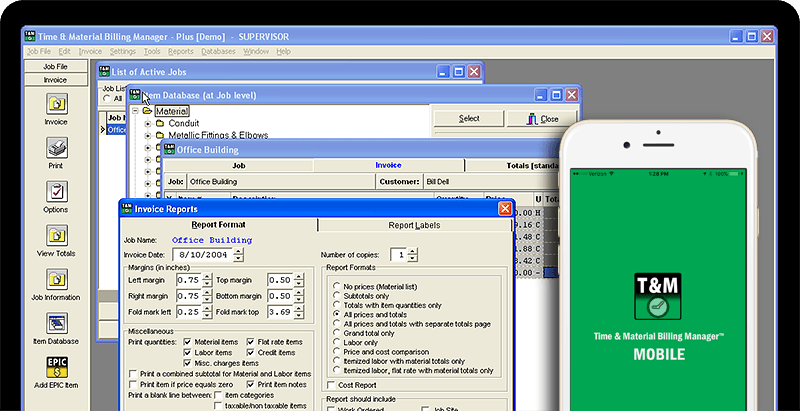800x411 pixels.
Task: Switch to the Report Format tab
Action: click(x=218, y=225)
